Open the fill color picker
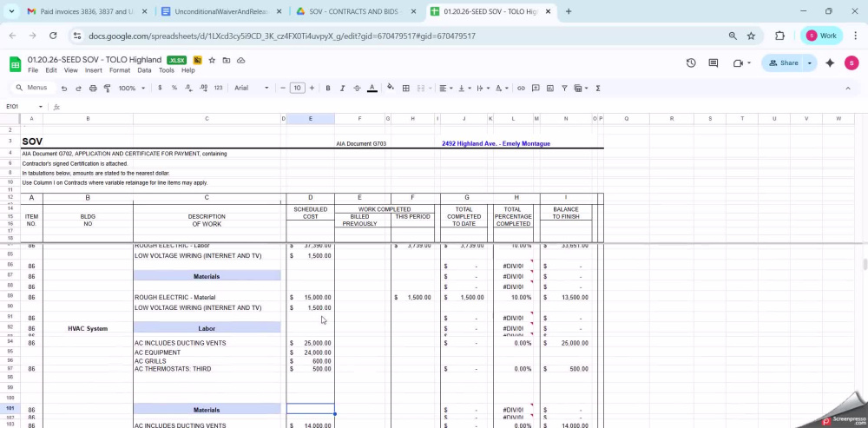Viewport: 868px width, 428px height. coord(391,88)
